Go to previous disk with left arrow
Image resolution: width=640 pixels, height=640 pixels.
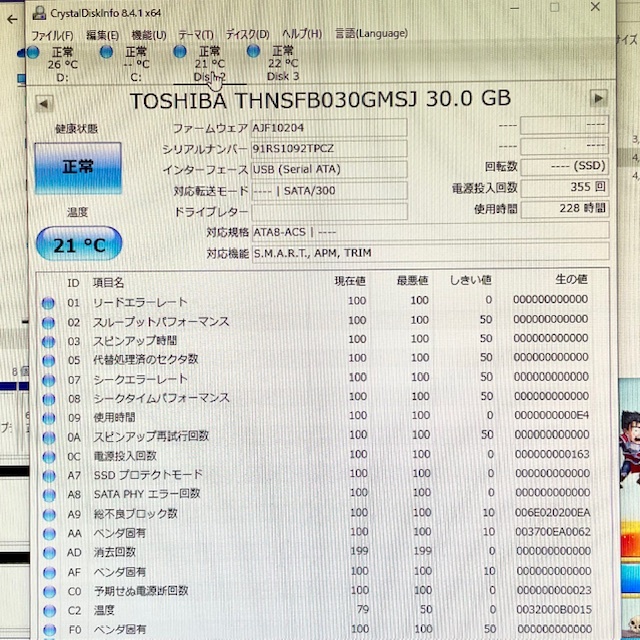coord(44,103)
